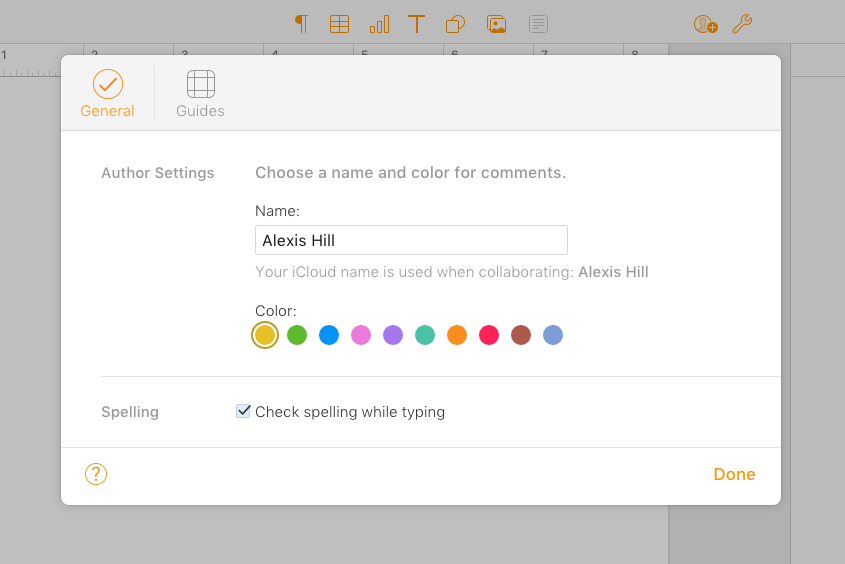Click the Name field containing Alexis Hill
Image resolution: width=845 pixels, height=564 pixels.
pos(411,240)
